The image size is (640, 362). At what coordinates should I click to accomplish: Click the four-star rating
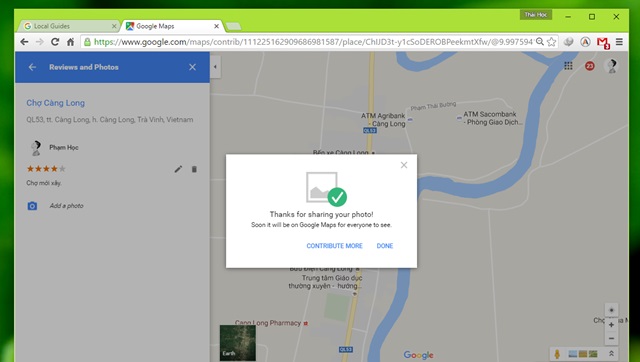(x=46, y=169)
